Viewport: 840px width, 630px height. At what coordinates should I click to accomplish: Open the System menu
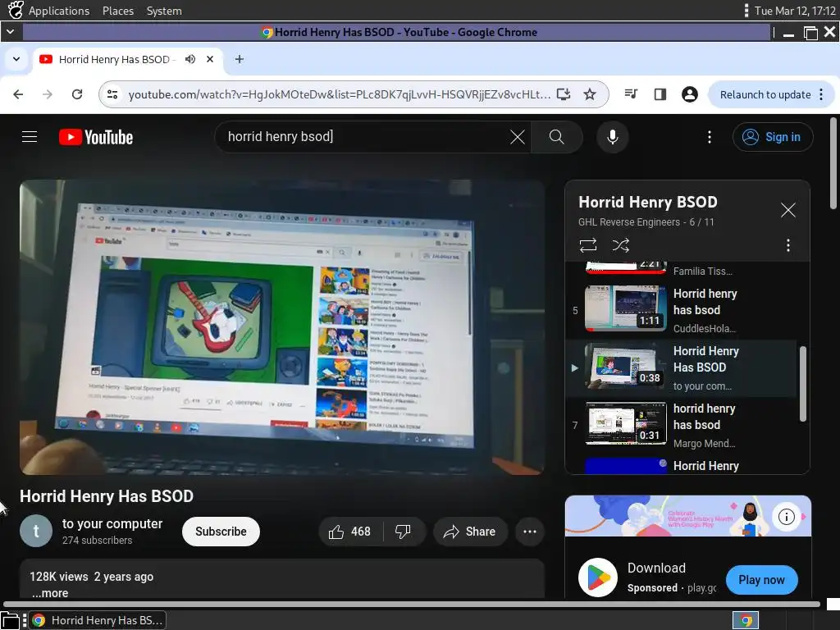(164, 11)
